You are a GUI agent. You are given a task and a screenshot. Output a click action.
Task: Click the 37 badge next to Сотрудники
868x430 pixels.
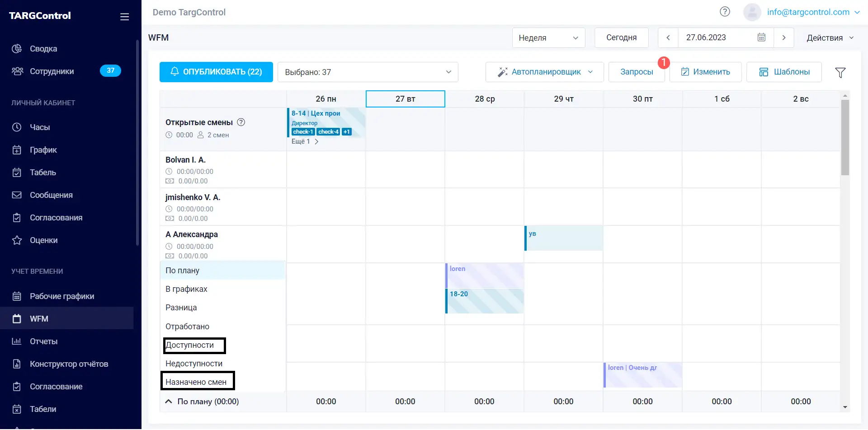coord(110,71)
